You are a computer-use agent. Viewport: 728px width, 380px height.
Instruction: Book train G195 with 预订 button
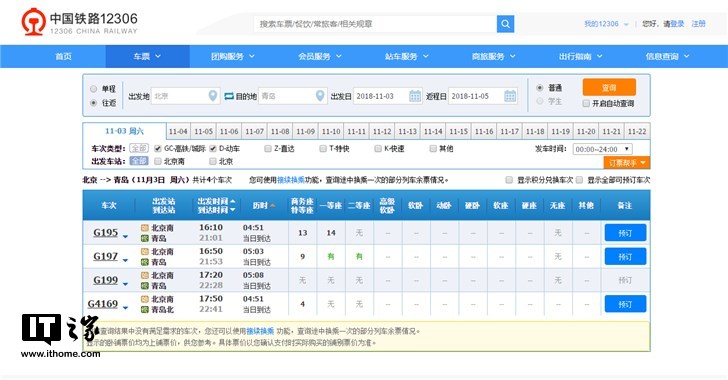(625, 233)
